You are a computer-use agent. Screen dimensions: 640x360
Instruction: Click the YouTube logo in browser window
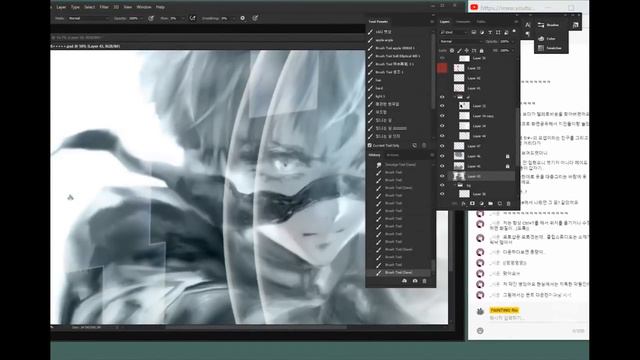pos(474,7)
